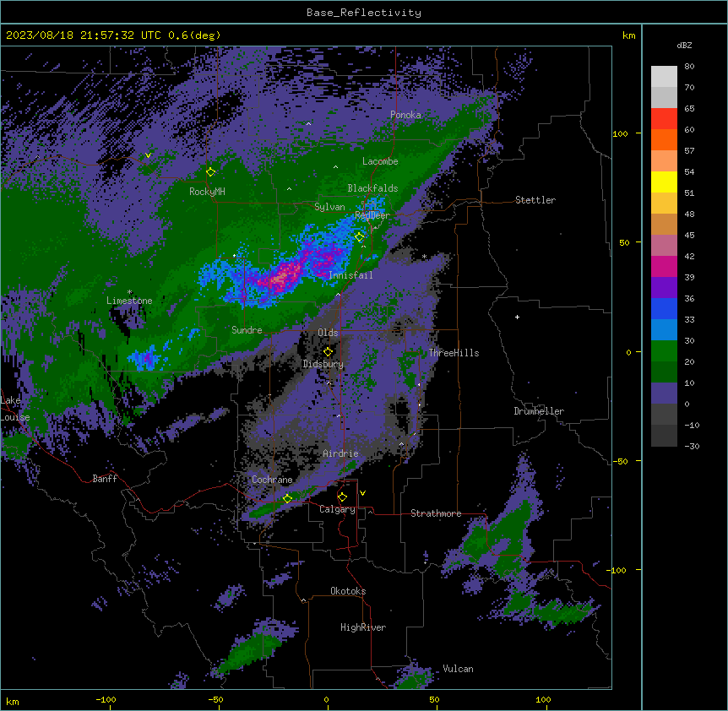Click the Airdrie city label

[341, 453]
